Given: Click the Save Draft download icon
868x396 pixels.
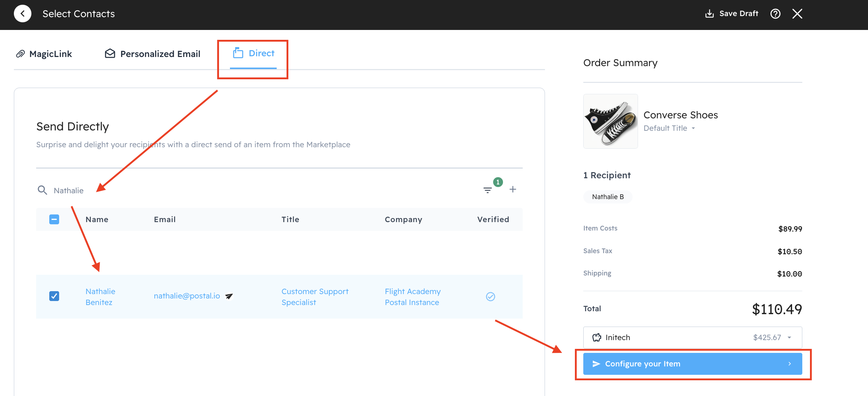Looking at the screenshot, I should pyautogui.click(x=709, y=14).
